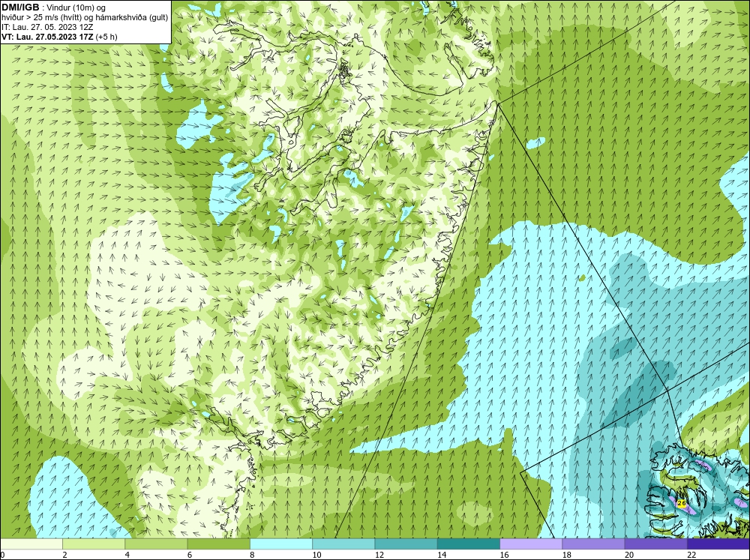Click the 'VT: Lau. 27.05.2023 17Z (+5 h)' line
Image resolution: width=750 pixels, height=560 pixels.
click(58, 37)
